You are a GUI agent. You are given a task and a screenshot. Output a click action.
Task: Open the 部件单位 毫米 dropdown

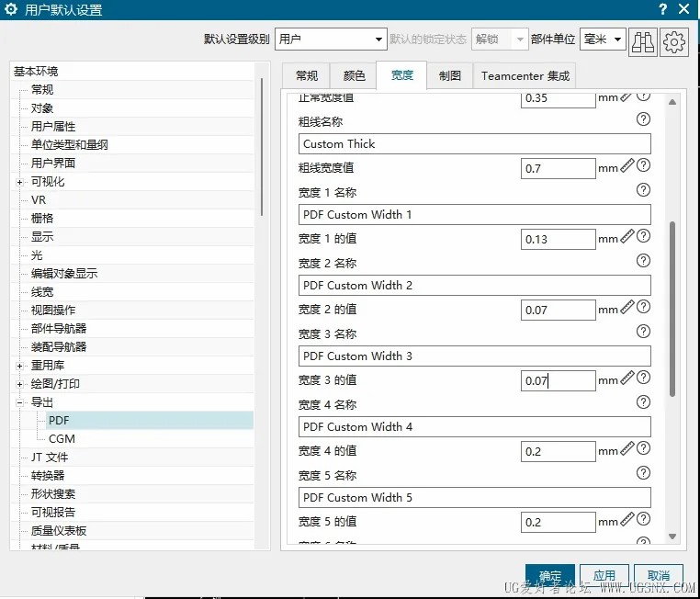[603, 40]
